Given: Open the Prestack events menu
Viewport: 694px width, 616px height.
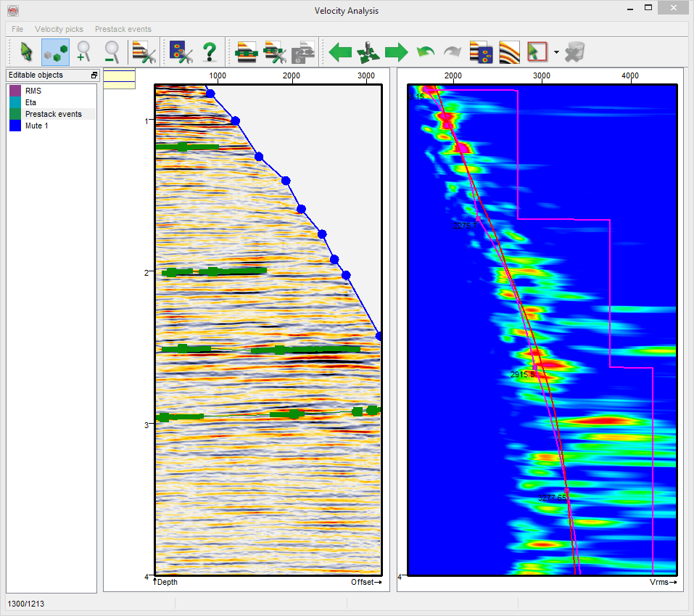Looking at the screenshot, I should pyautogui.click(x=123, y=29).
